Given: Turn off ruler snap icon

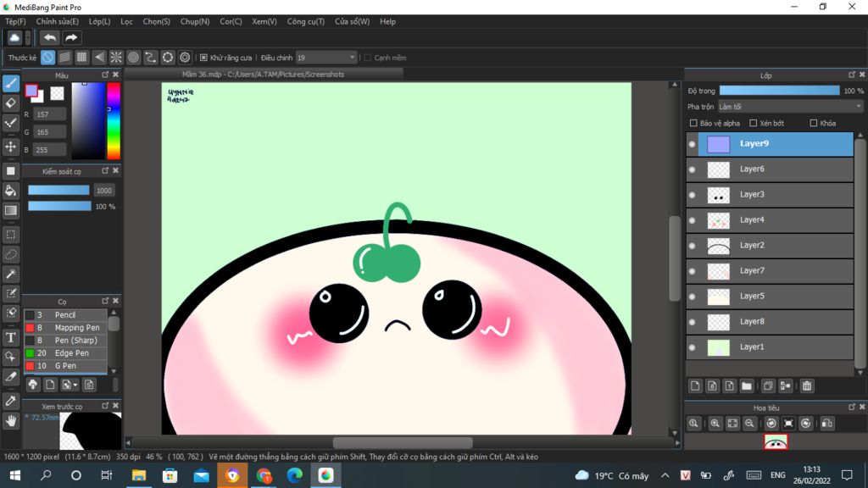Looking at the screenshot, I should [47, 57].
